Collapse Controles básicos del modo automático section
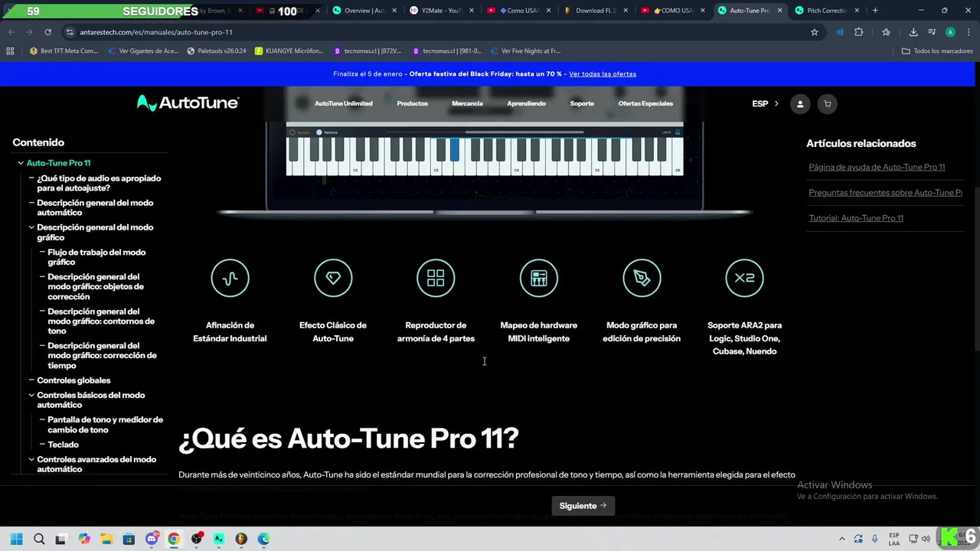This screenshot has height=551, width=980. [x=31, y=395]
